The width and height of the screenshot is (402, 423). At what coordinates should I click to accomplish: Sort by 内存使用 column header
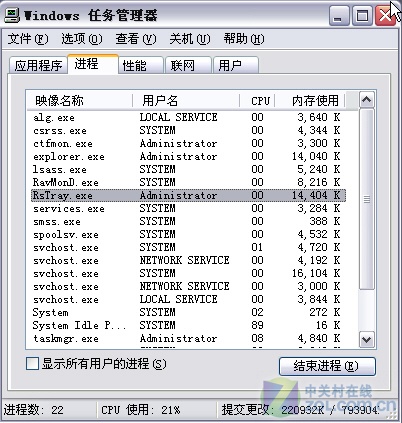click(x=310, y=100)
